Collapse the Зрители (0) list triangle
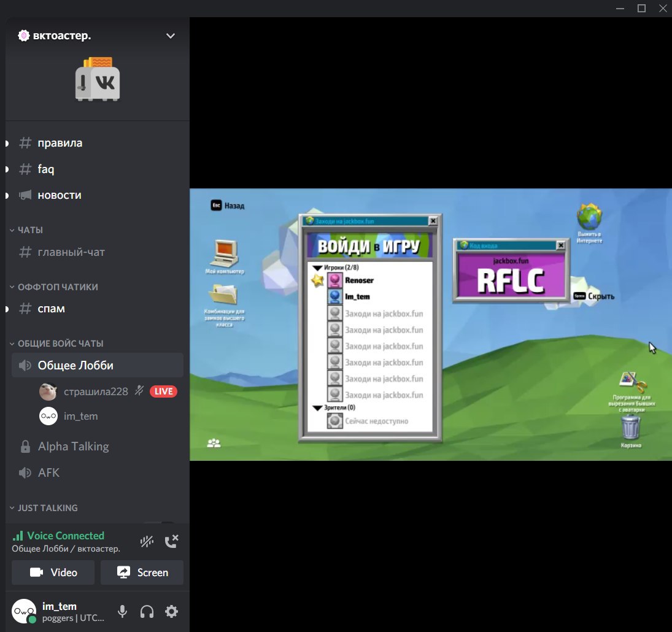672x632 pixels. tap(317, 408)
